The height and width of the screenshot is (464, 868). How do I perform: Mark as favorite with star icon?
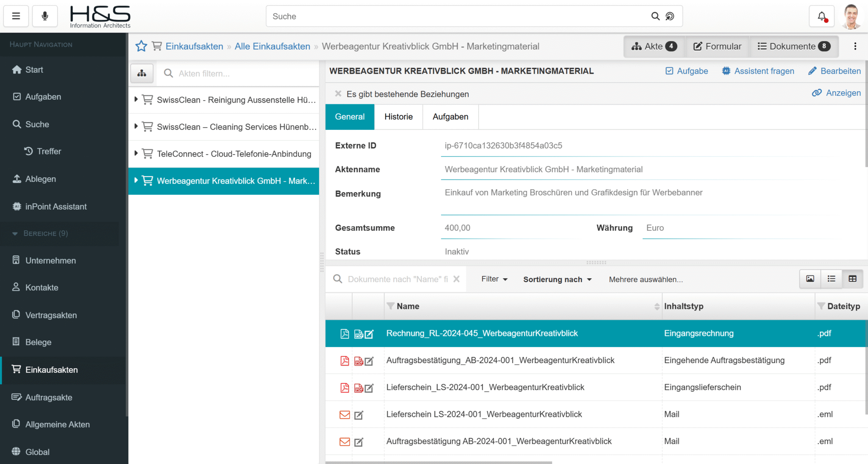(x=141, y=46)
